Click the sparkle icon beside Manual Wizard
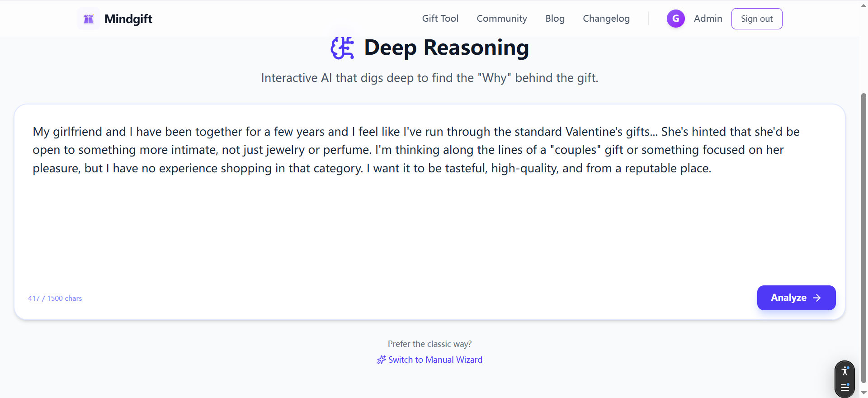The height and width of the screenshot is (398, 868). (x=382, y=360)
